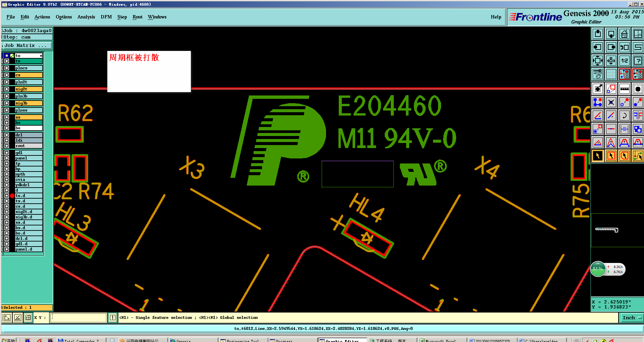644x342 pixels.
Task: Click the rotate arrow icon
Action: tap(625, 116)
